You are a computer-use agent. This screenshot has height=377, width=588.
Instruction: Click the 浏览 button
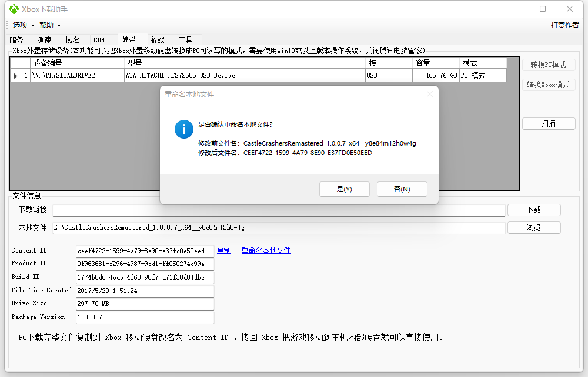point(534,227)
